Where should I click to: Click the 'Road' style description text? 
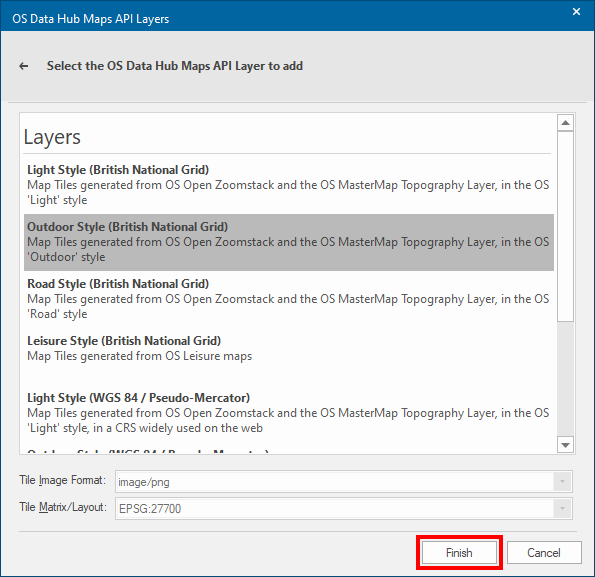pyautogui.click(x=288, y=306)
